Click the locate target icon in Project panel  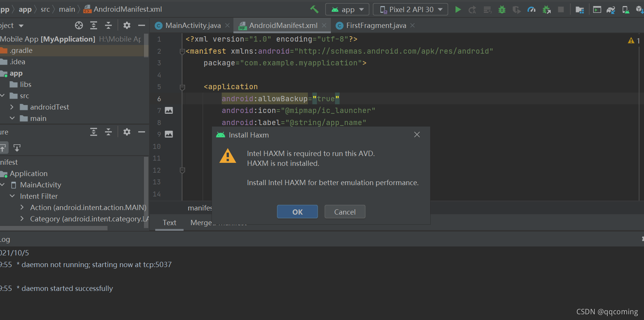pos(79,25)
